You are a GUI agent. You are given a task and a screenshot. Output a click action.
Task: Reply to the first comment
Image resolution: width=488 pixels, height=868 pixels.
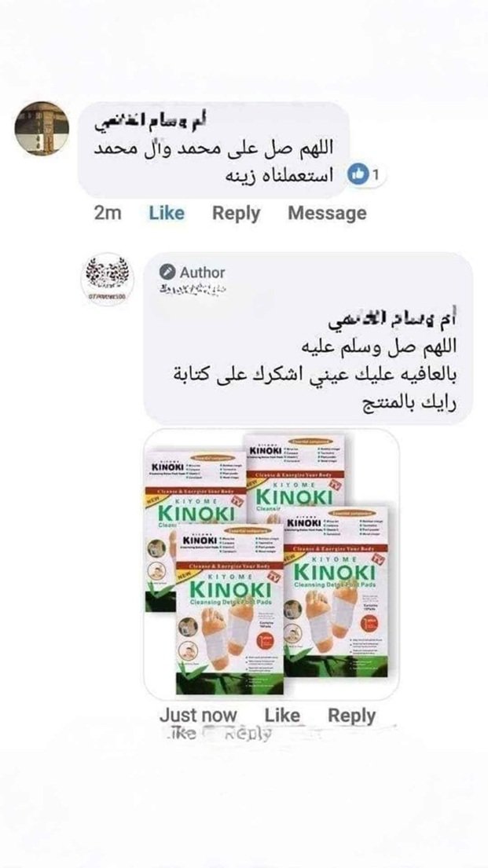tap(236, 213)
